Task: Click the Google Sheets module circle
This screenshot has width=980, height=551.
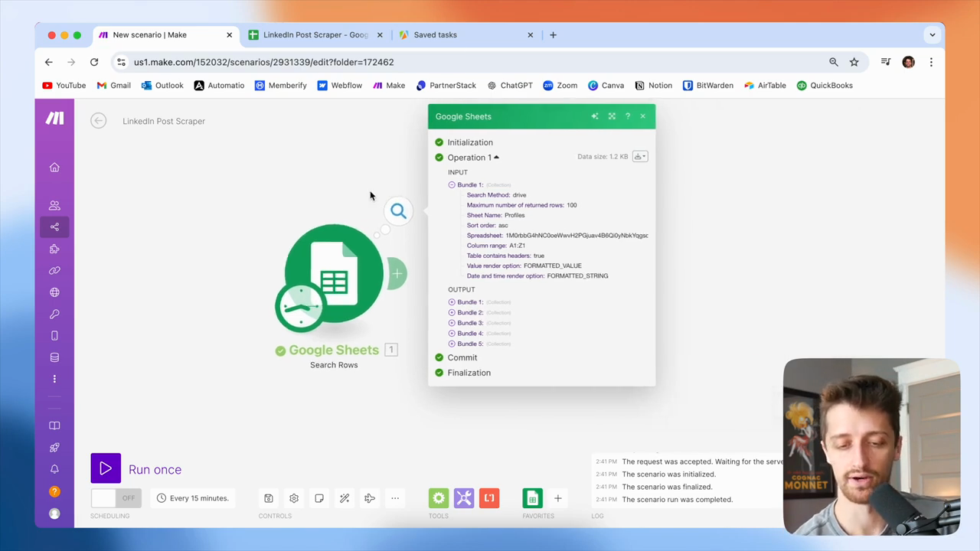Action: coord(334,273)
